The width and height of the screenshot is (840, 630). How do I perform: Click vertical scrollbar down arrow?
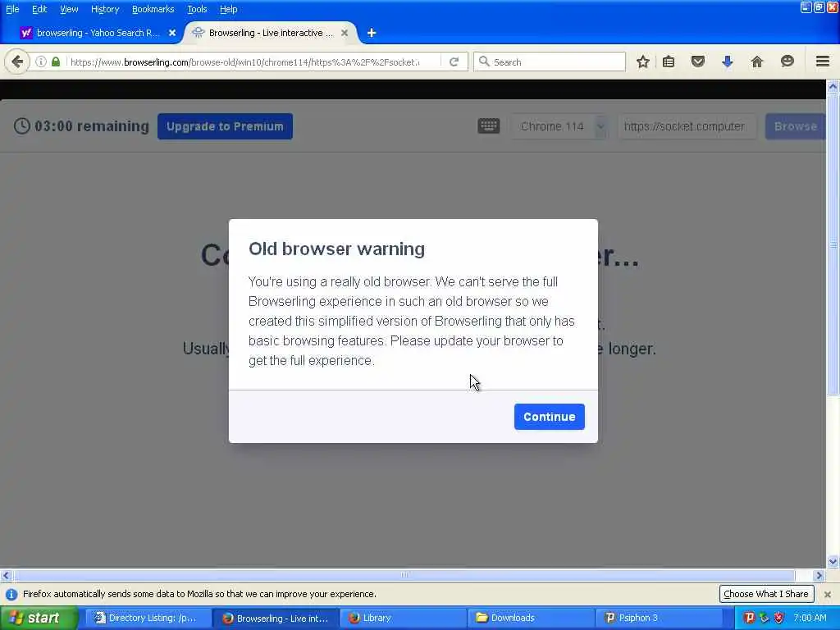833,562
